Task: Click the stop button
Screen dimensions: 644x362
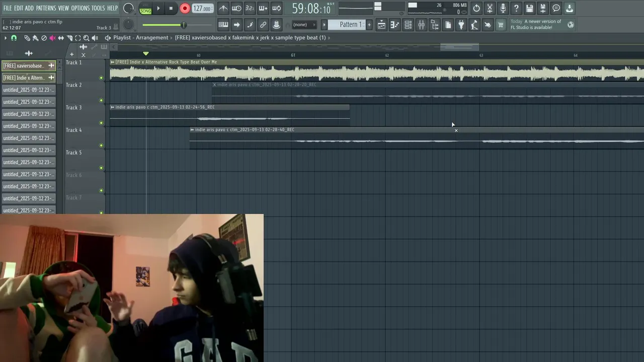Action: (171, 9)
